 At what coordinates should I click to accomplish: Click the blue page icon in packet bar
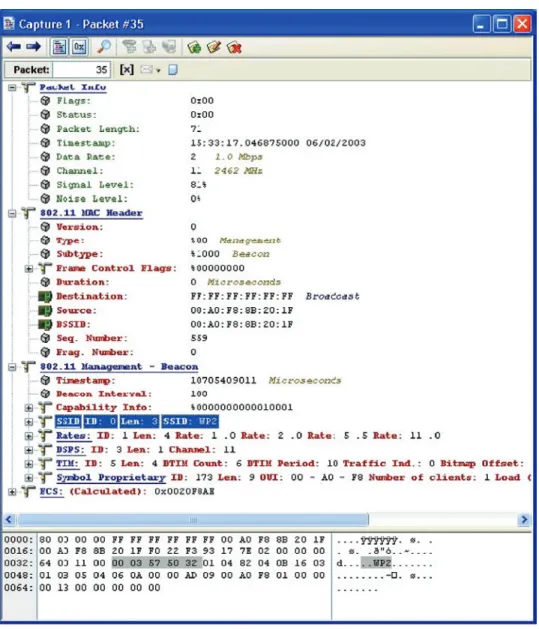coord(173,70)
